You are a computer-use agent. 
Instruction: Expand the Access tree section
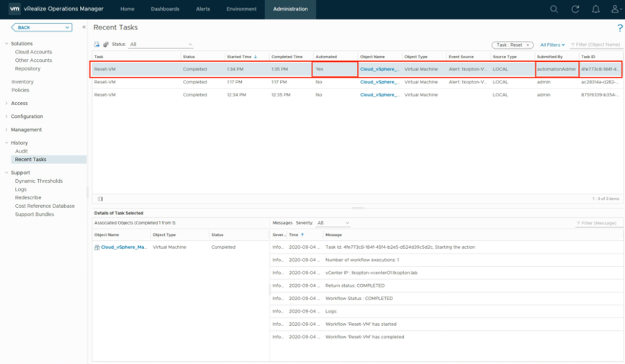(x=6, y=103)
